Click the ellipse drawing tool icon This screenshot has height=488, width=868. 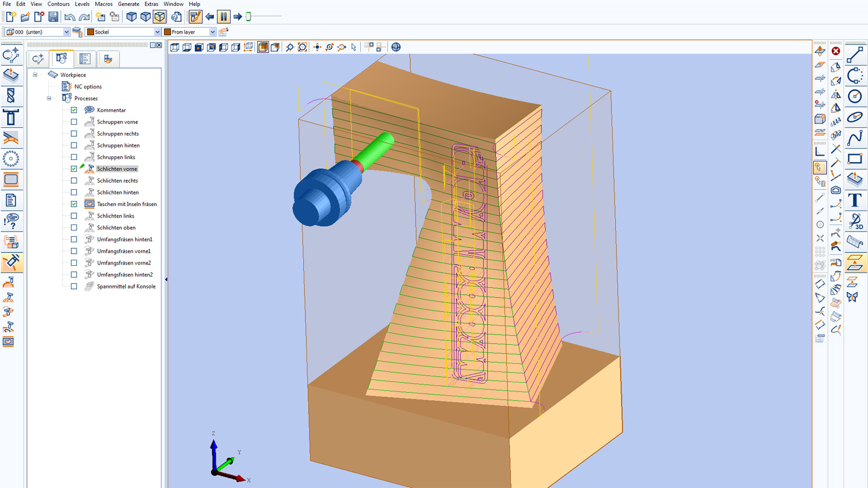[x=855, y=117]
